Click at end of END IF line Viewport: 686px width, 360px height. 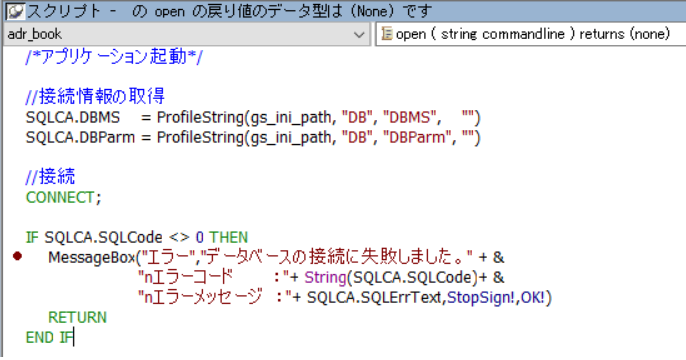click(74, 337)
